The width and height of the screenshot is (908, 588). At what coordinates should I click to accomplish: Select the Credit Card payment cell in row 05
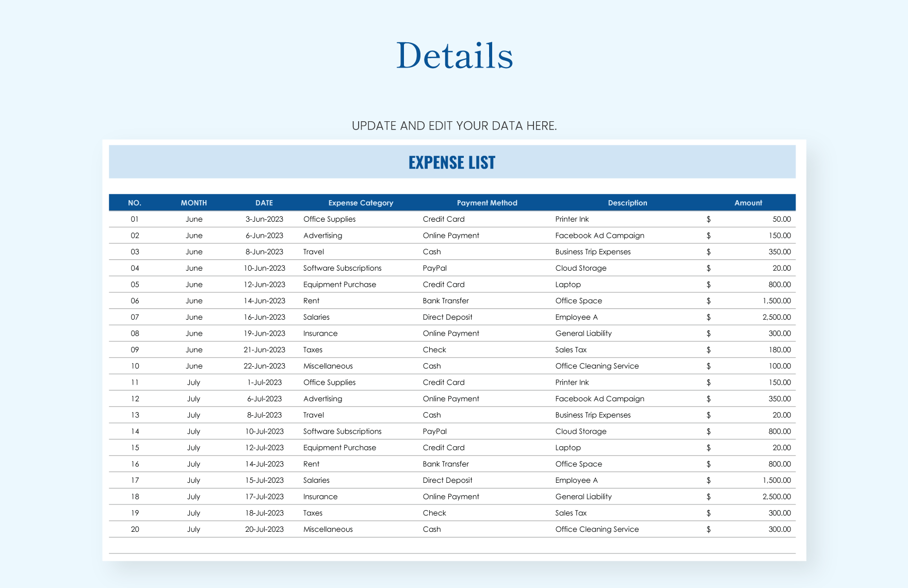pos(444,284)
